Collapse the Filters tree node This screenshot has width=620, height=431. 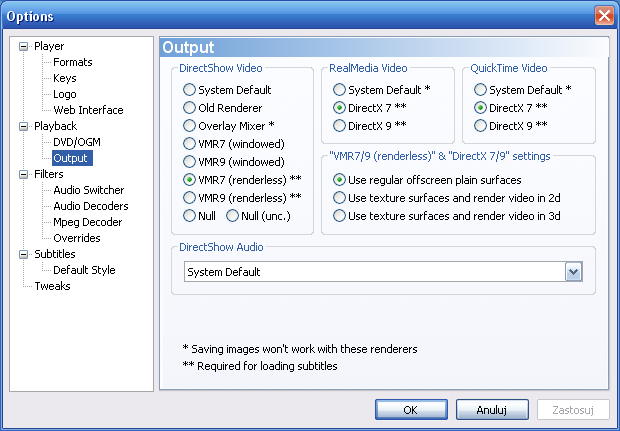[x=24, y=174]
